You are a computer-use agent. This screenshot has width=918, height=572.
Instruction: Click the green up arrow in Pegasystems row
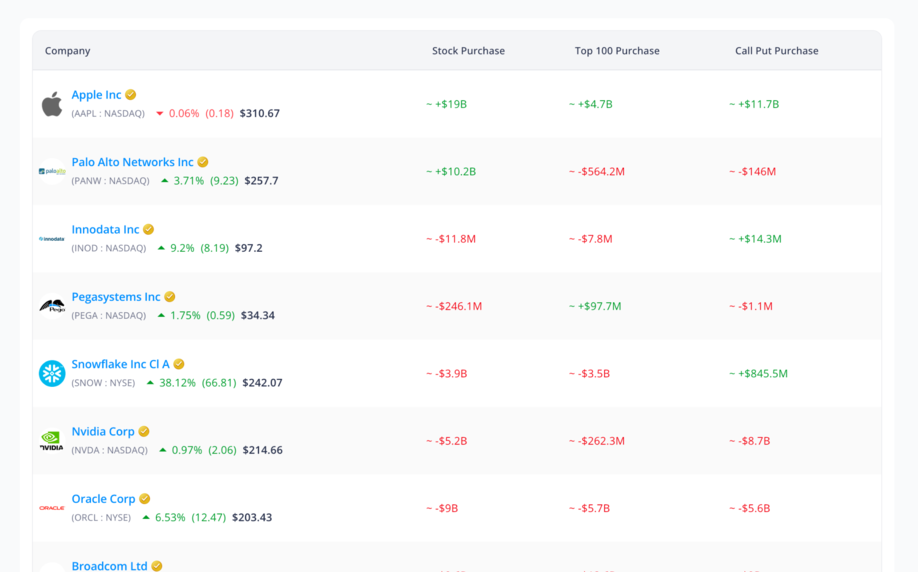click(161, 315)
